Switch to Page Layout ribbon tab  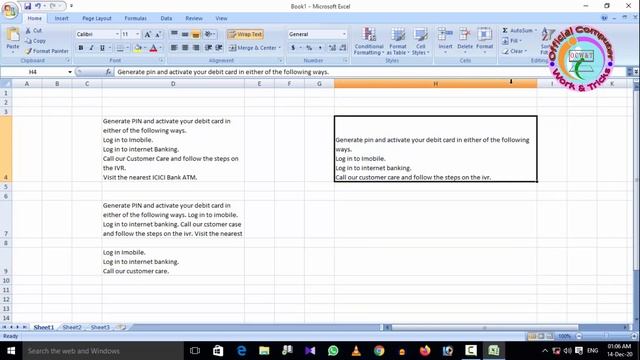click(x=97, y=18)
